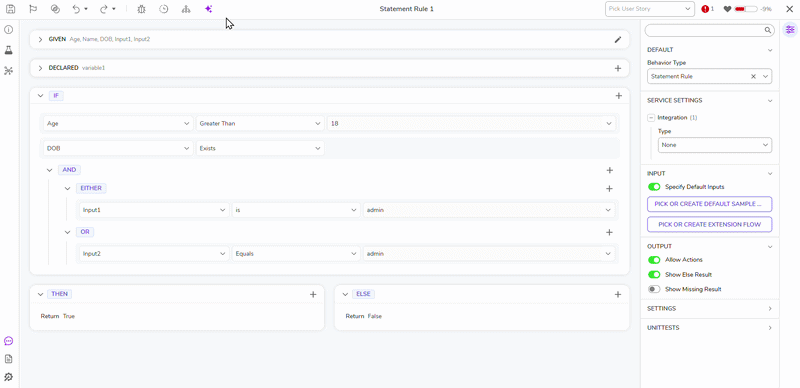
Task: Click the red error count indicator
Action: (707, 9)
